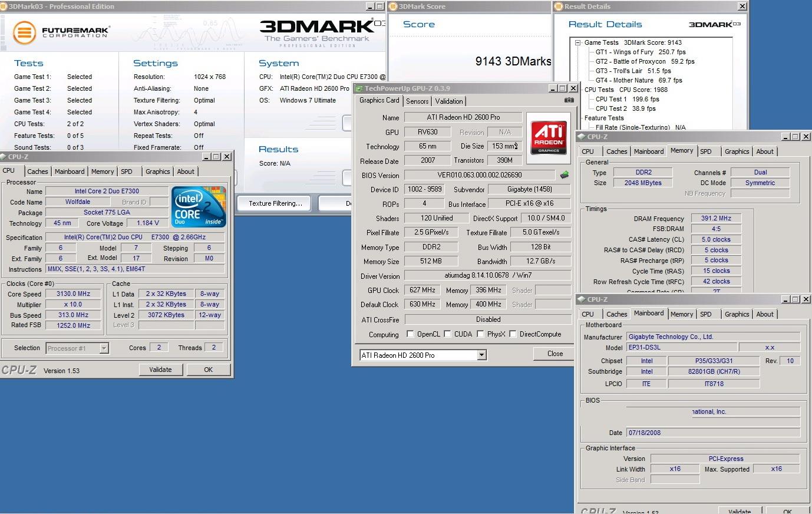Enable the PhysX checkbox
Viewport: 812px width, 514px height.
pos(480,334)
